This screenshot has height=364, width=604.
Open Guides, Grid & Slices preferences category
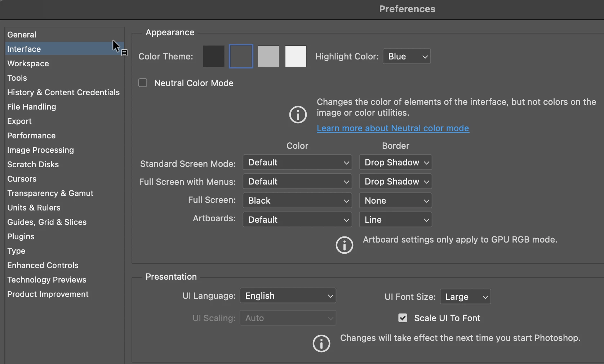(x=65, y=222)
